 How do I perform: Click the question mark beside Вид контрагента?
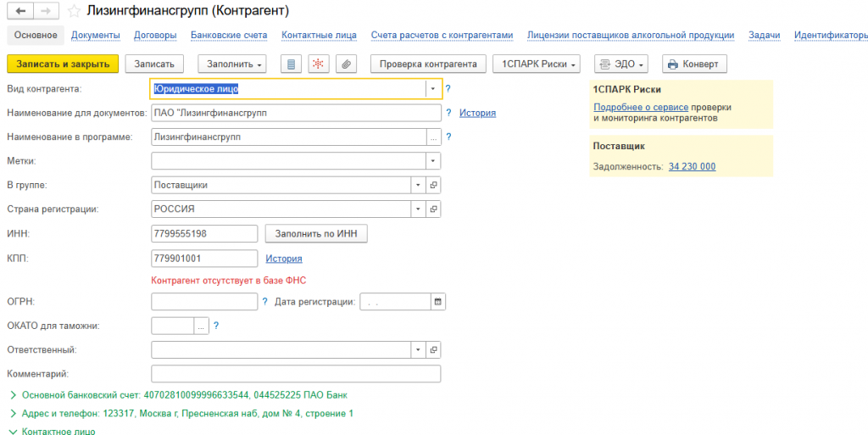coord(448,88)
